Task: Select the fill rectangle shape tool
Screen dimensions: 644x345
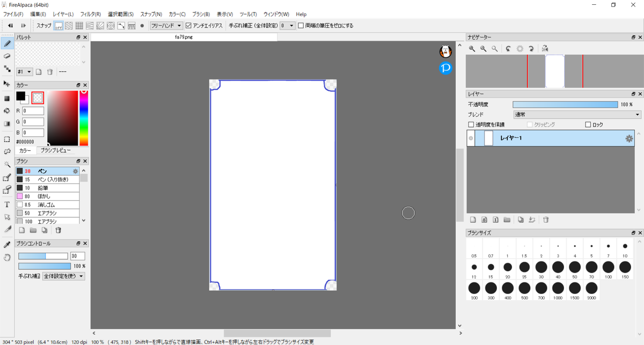Action: click(7, 98)
